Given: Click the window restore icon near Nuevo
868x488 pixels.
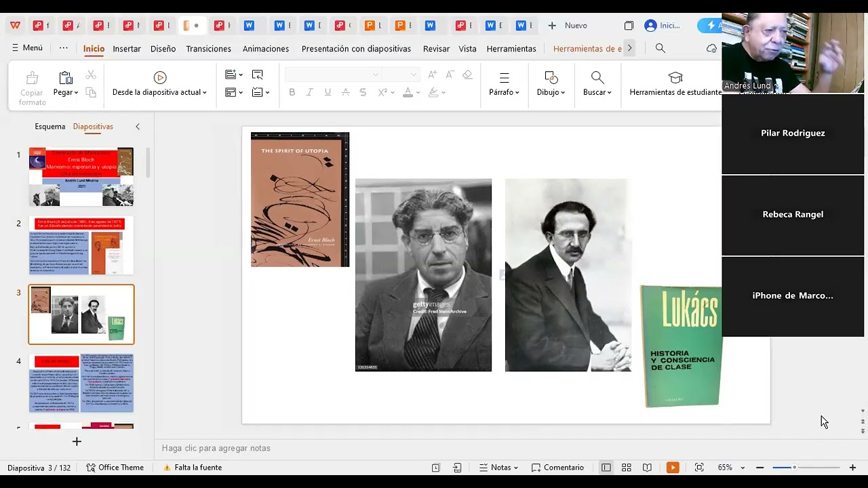Looking at the screenshot, I should tap(629, 26).
